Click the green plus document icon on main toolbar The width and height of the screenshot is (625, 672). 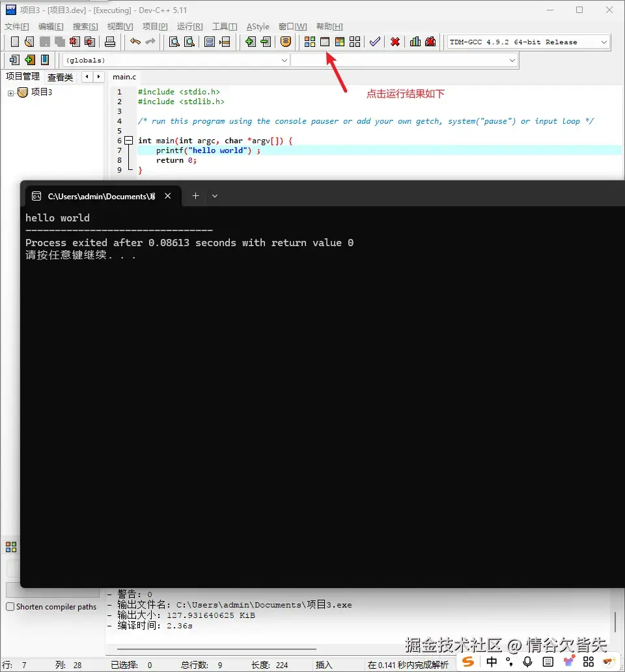(251, 42)
